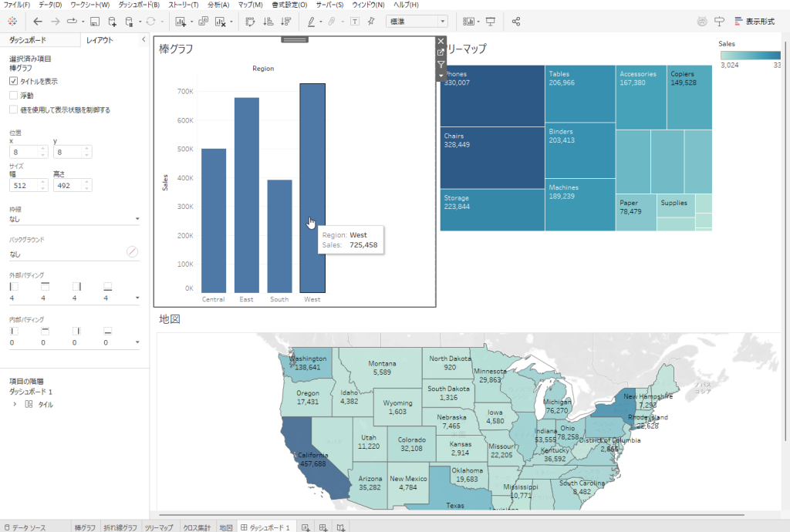
Task: Click the New dashboard icon in bottom bar
Action: click(x=323, y=527)
